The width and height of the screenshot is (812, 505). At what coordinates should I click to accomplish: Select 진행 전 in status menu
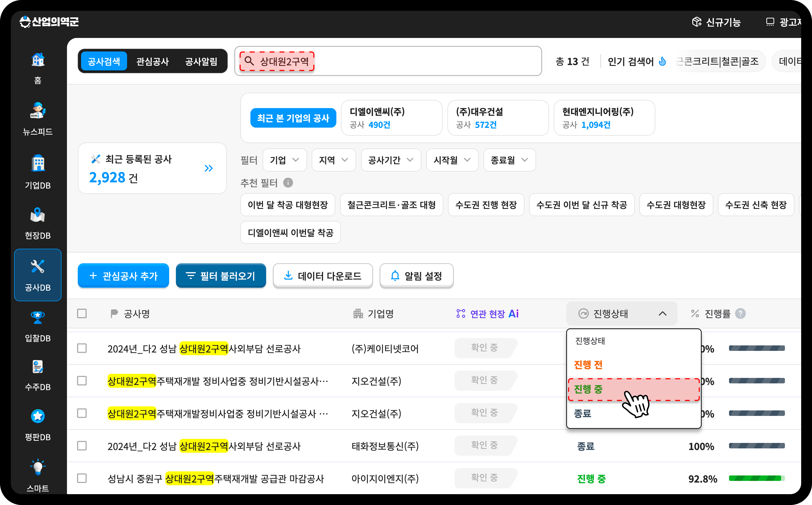(634, 365)
